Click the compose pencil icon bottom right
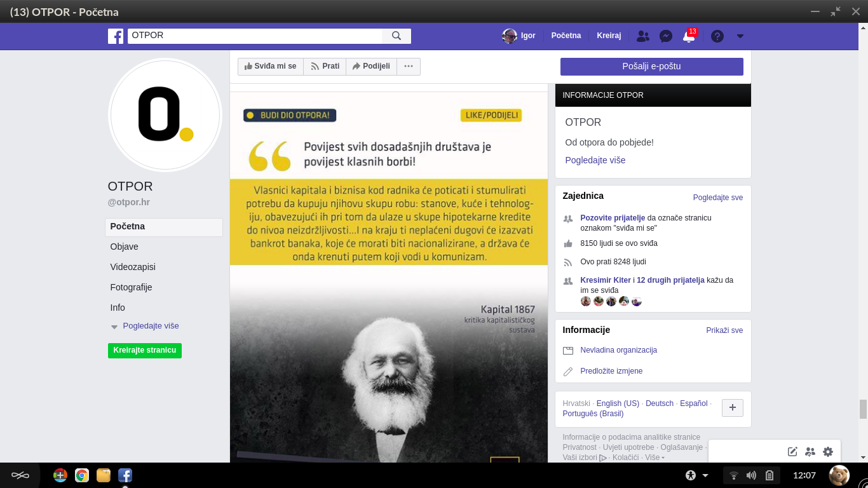Screen dimensions: 868x488 [792, 451]
